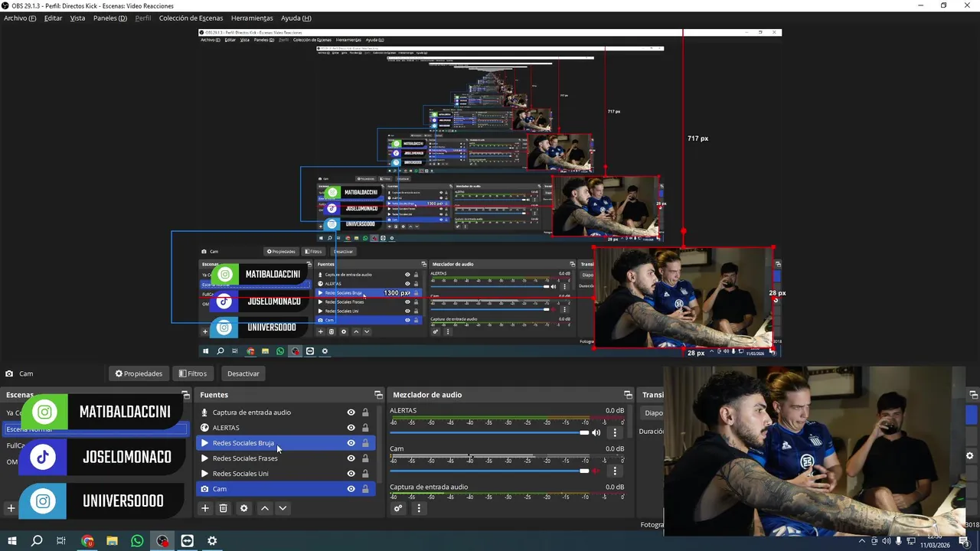The image size is (980, 551).
Task: Click the taskbar date and clock
Action: (936, 542)
